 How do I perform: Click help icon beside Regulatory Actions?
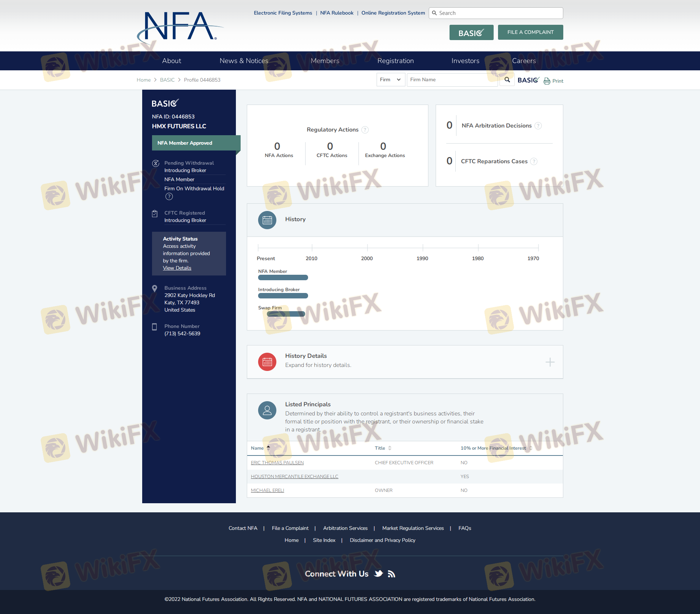(x=365, y=130)
